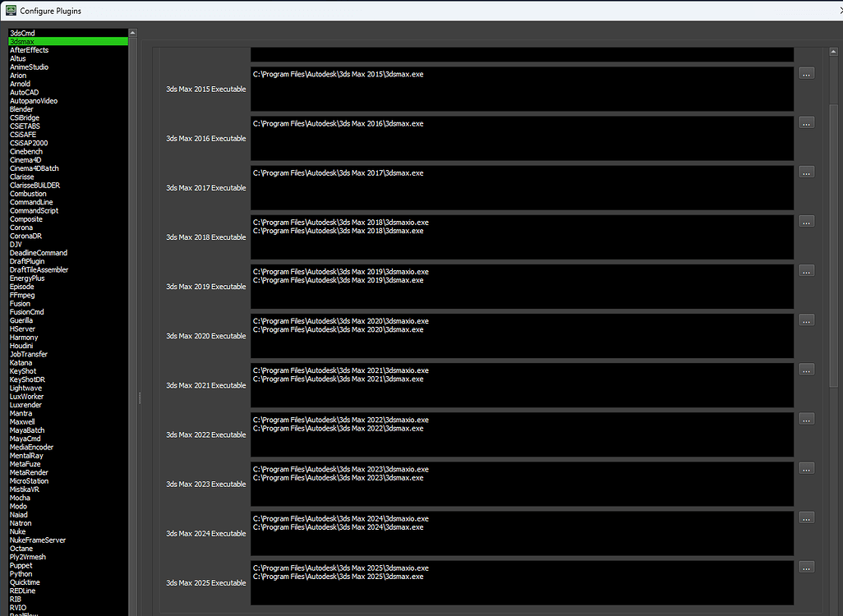Browse for the 3ds Max 2025 Executable
843x616 pixels.
click(x=806, y=567)
